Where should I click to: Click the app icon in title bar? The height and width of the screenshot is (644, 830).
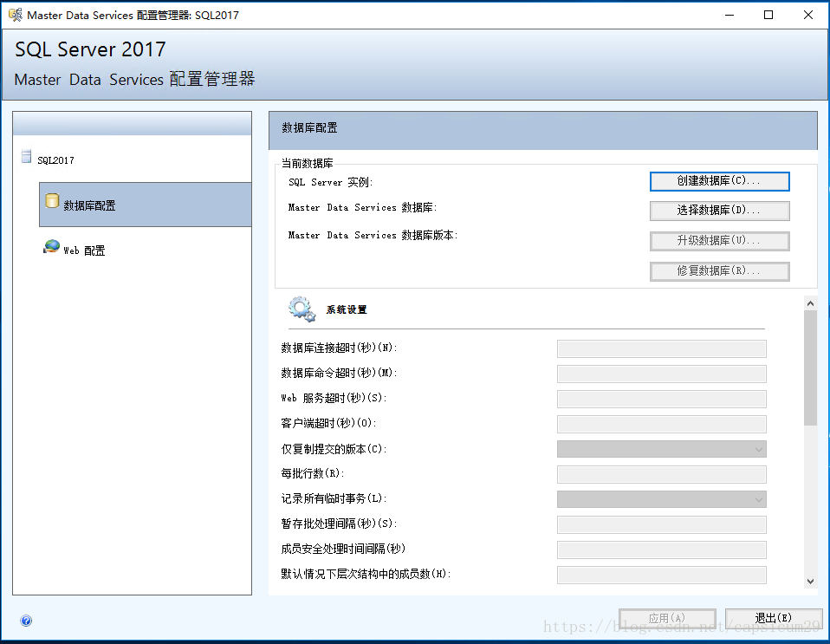point(16,15)
